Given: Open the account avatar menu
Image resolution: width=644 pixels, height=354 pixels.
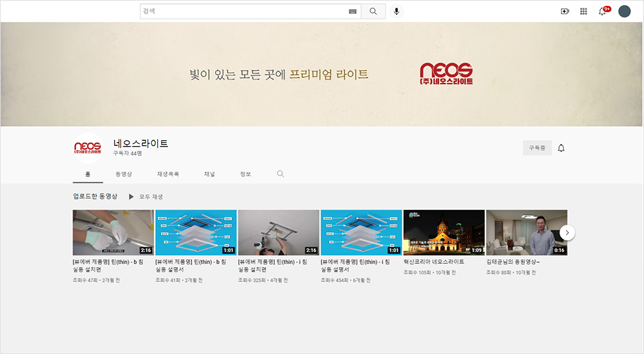Looking at the screenshot, I should click(x=624, y=12).
